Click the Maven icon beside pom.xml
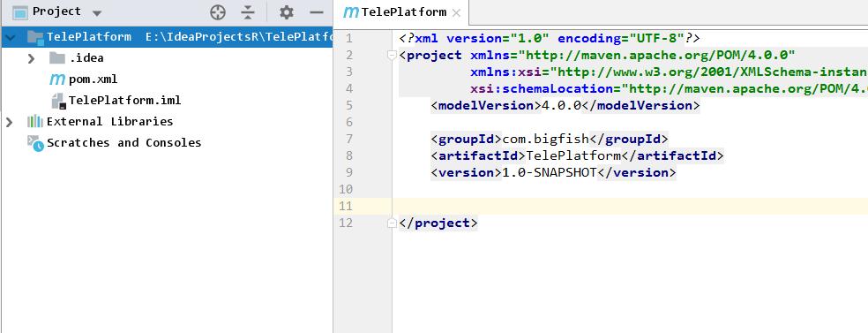Image resolution: width=868 pixels, height=333 pixels. pos(57,79)
